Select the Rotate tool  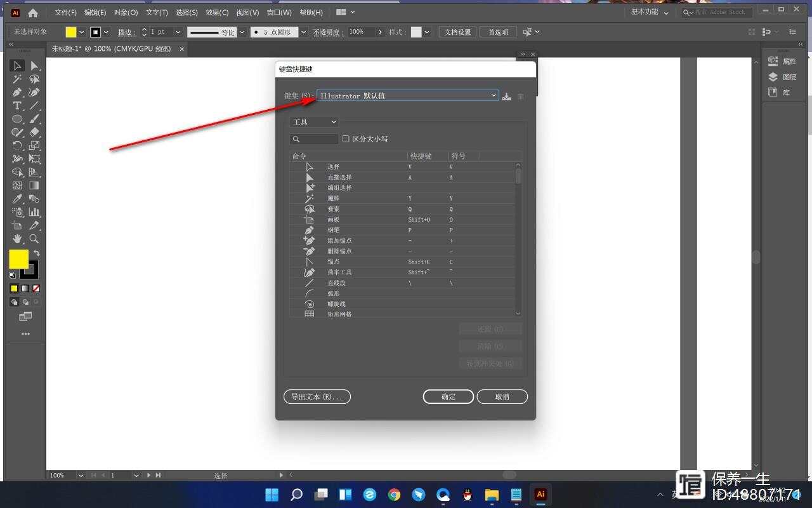click(17, 145)
